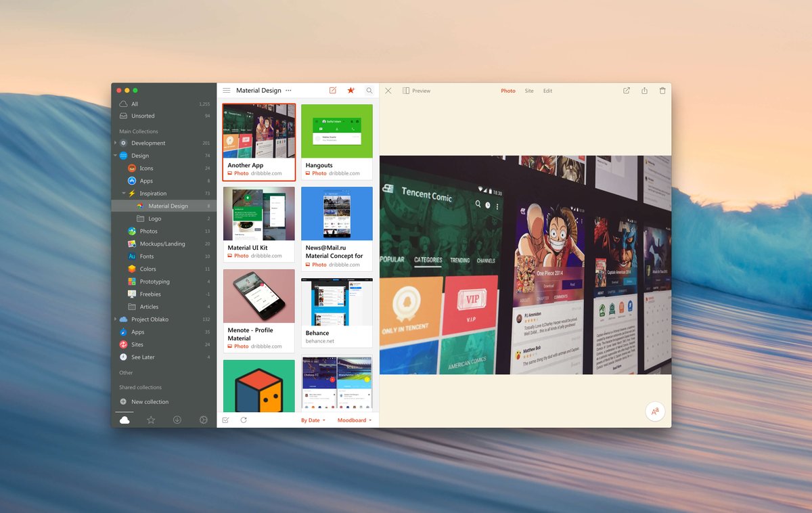Click the Main Collections section header
Viewport: 812px width, 513px height.
tap(139, 131)
